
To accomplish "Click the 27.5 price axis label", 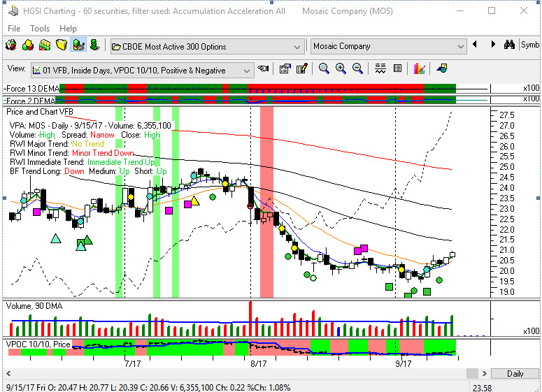I will [507, 115].
